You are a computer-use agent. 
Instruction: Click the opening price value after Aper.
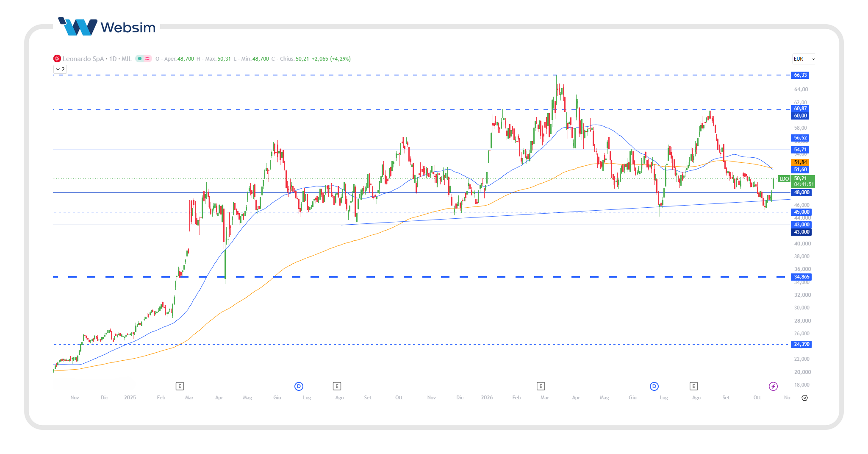point(186,59)
